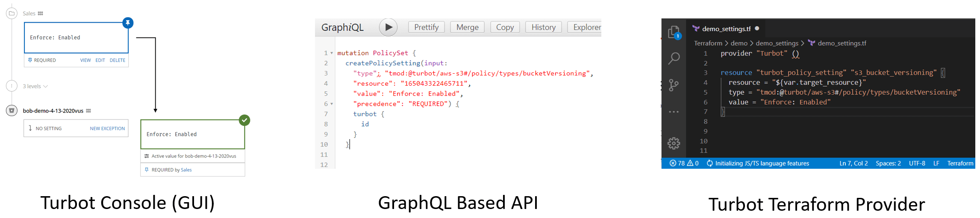Open Spaces: 2 indentation setting
Viewport: 980px width, 218px height.
(888, 163)
